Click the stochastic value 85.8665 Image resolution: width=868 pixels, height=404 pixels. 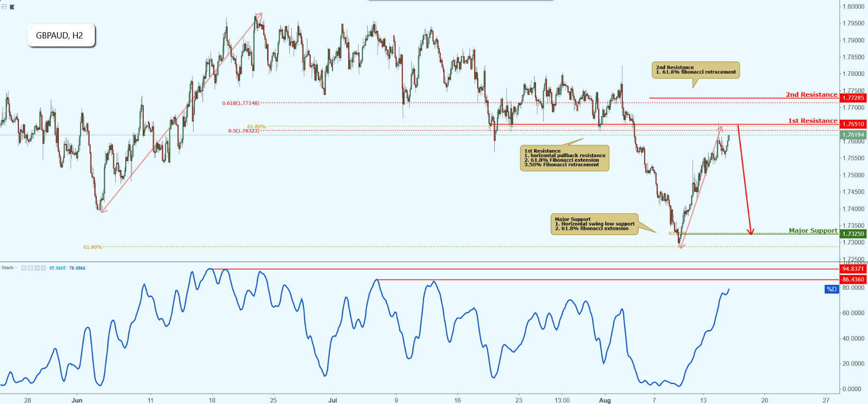point(57,268)
